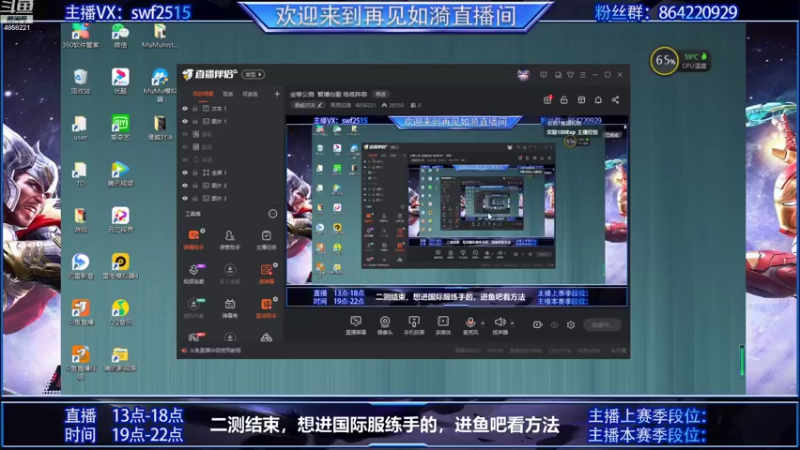Click the start streaming pill button
The width and height of the screenshot is (800, 450).
603,324
